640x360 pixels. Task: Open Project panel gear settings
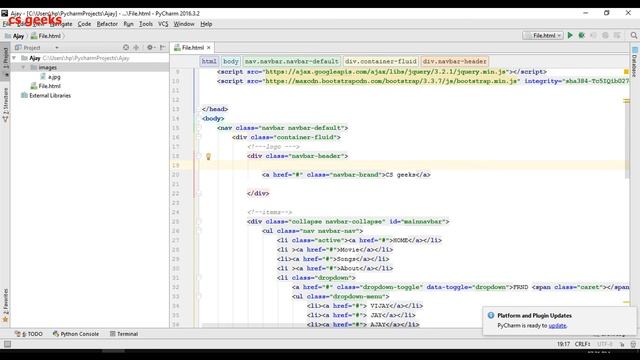(150, 47)
